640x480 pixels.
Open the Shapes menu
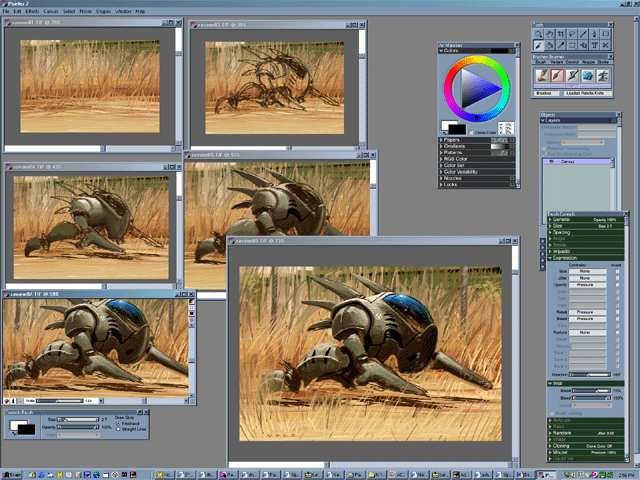tap(103, 11)
